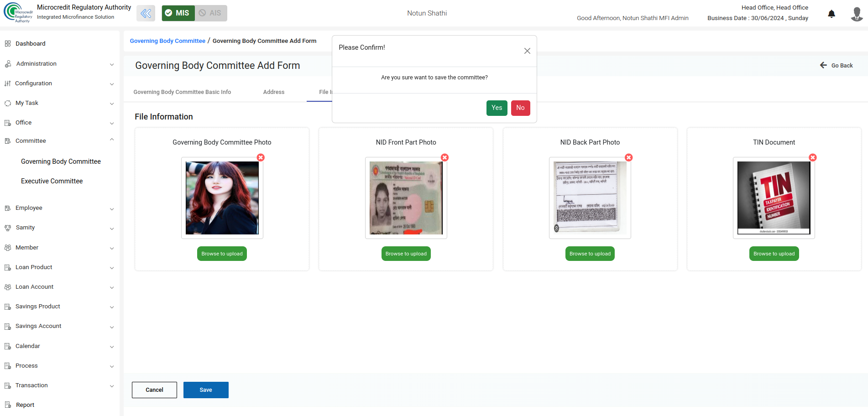Expand the Samity menu chevron

(x=112, y=229)
